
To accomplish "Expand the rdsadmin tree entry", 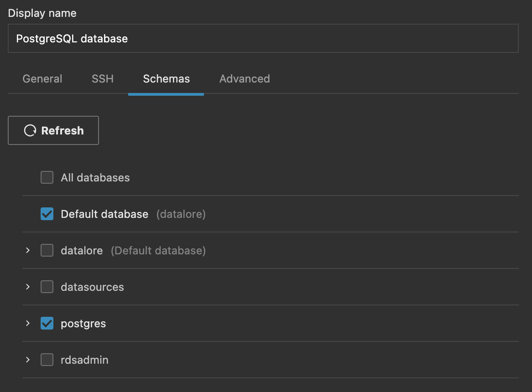I will click(x=27, y=360).
